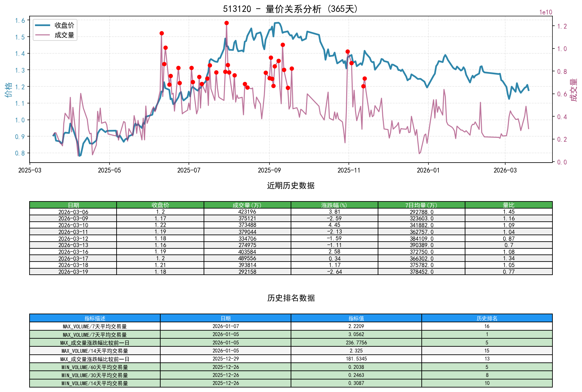This screenshot has height=392, width=582.
Task: Click the first red marker in June
Action: pos(162,33)
